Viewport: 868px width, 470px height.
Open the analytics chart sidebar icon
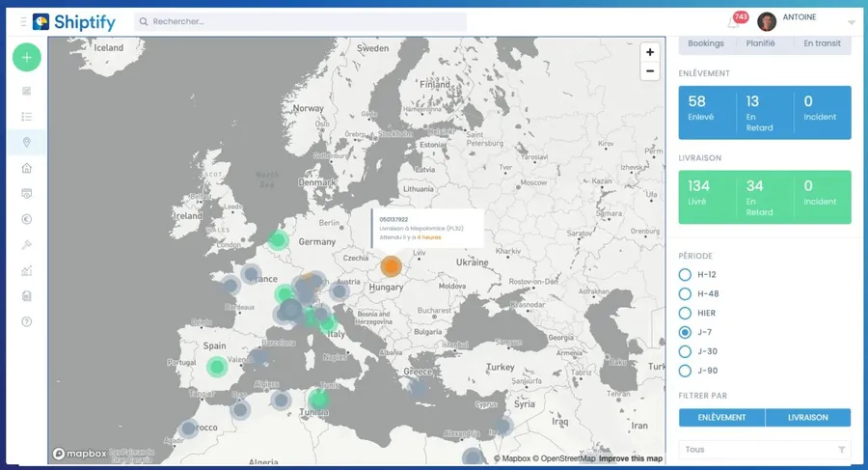[27, 270]
